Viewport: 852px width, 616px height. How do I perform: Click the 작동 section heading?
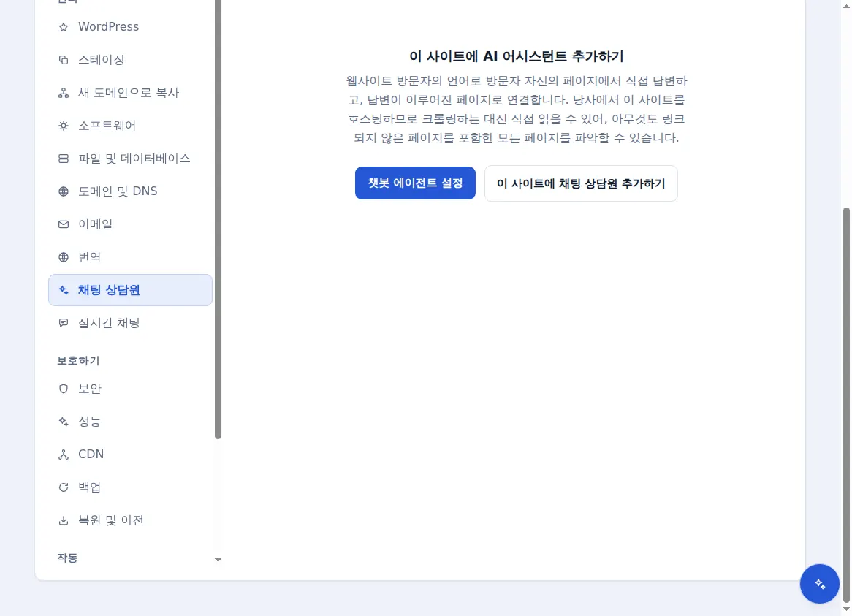[67, 558]
